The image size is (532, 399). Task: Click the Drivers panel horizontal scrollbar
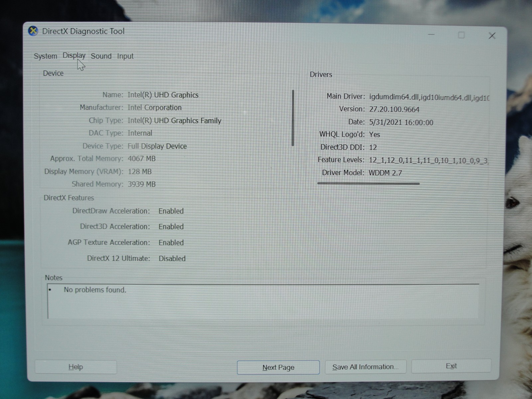[x=368, y=183]
